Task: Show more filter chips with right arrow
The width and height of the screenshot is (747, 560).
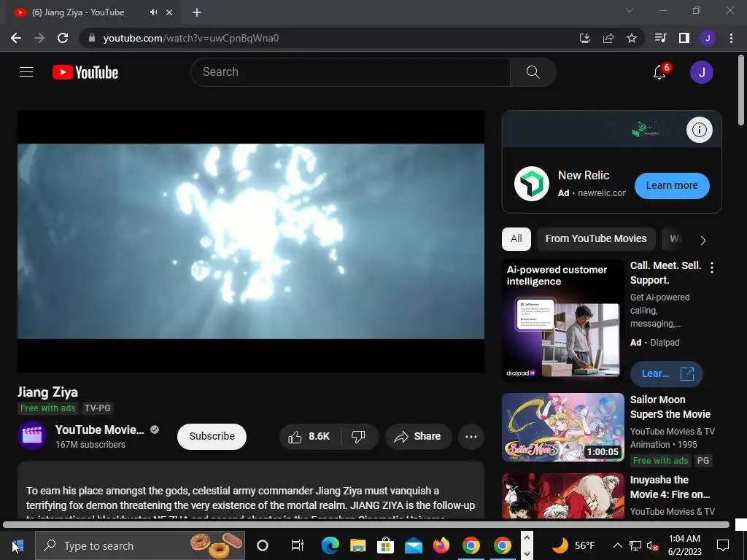Action: click(703, 240)
